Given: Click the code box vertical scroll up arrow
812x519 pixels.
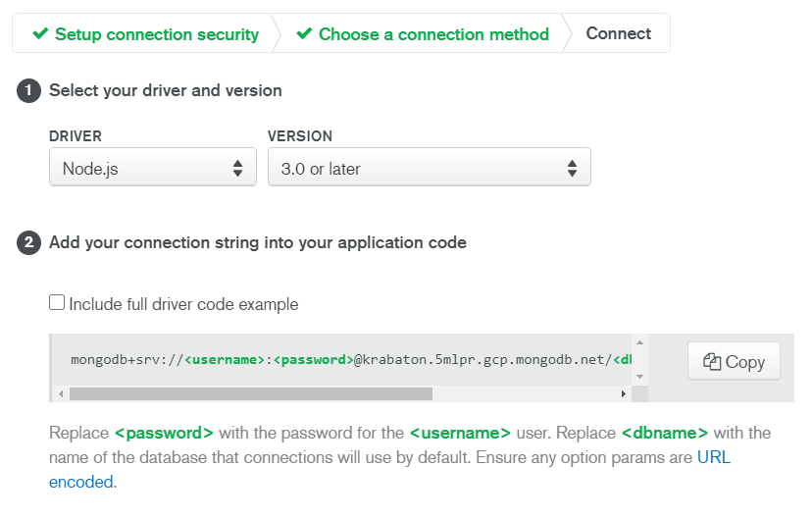Looking at the screenshot, I should tap(639, 342).
